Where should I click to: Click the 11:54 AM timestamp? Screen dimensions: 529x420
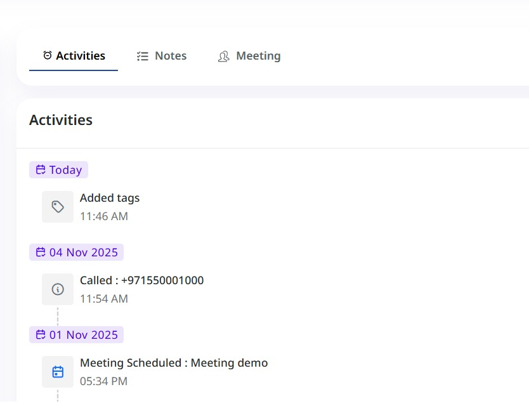(x=104, y=299)
